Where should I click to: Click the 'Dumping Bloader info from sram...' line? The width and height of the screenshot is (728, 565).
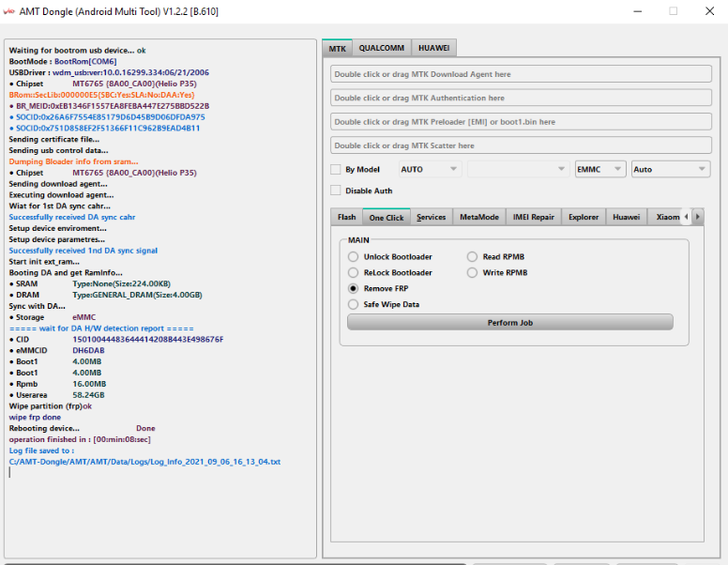coord(73,161)
